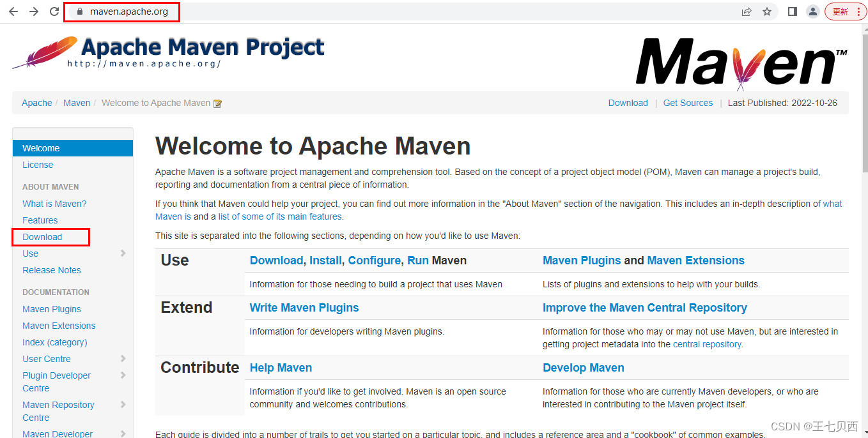Click Maven Plugins link in table
Viewport: 868px width, 438px height.
pos(582,261)
